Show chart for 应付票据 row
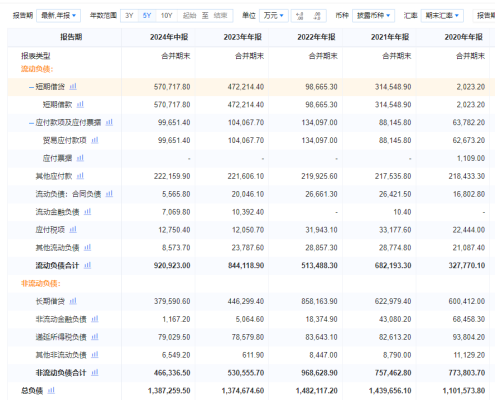 coord(80,158)
